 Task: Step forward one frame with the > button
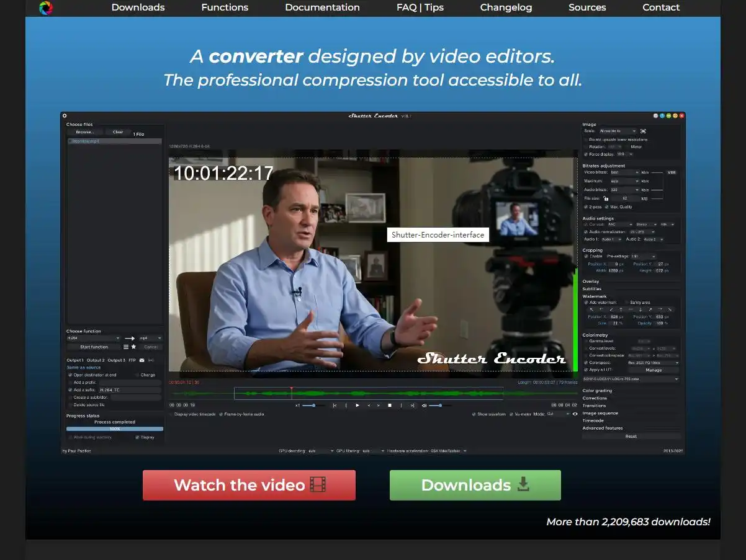[379, 405]
